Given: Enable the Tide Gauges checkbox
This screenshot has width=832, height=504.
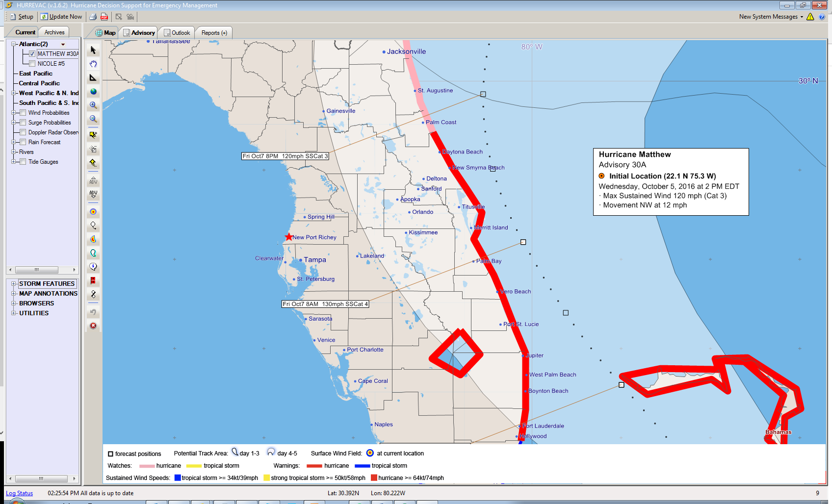Looking at the screenshot, I should point(23,162).
